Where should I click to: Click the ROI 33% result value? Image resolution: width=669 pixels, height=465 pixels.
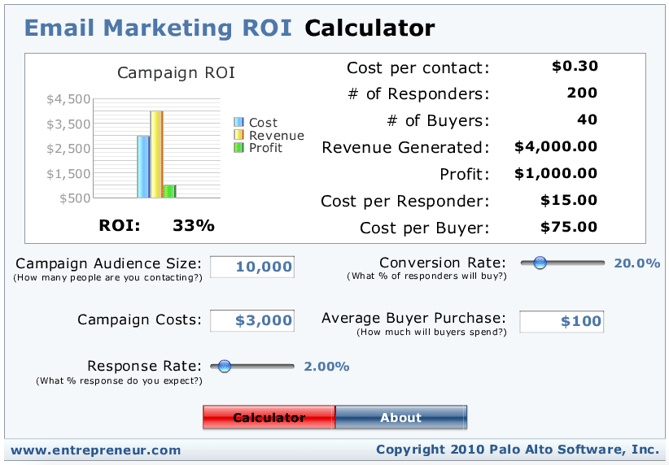[194, 225]
